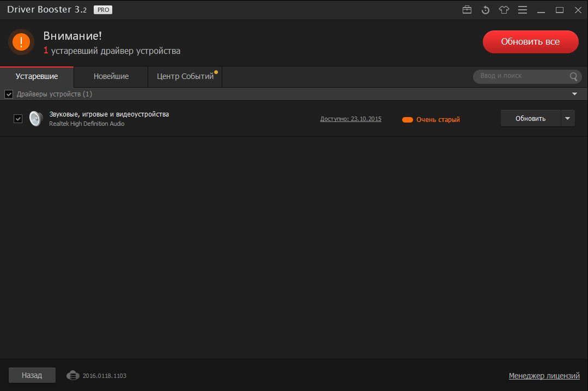The image size is (588, 391).
Task: Click '1 устаревший драйвер устройства' text
Action: coord(112,51)
